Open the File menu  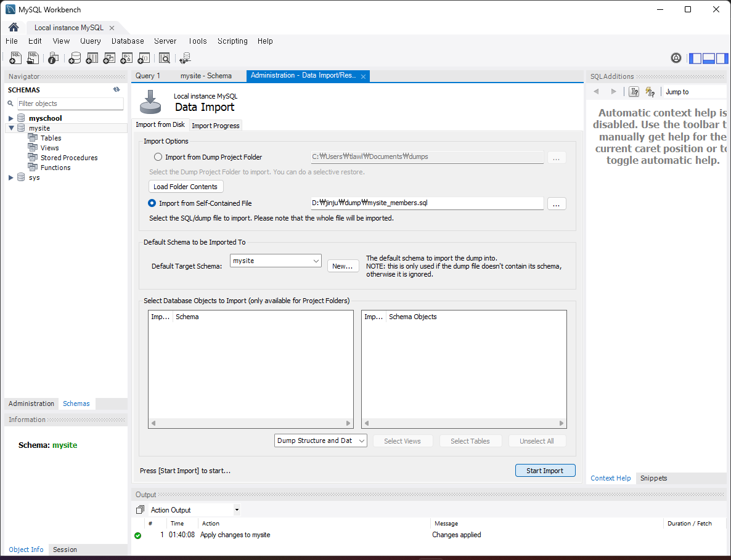tap(12, 41)
